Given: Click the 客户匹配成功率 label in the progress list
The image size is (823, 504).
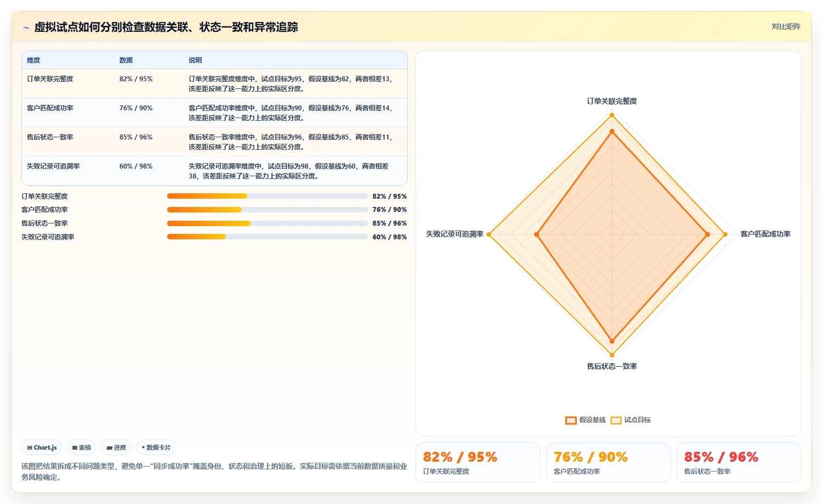Looking at the screenshot, I should click(45, 210).
